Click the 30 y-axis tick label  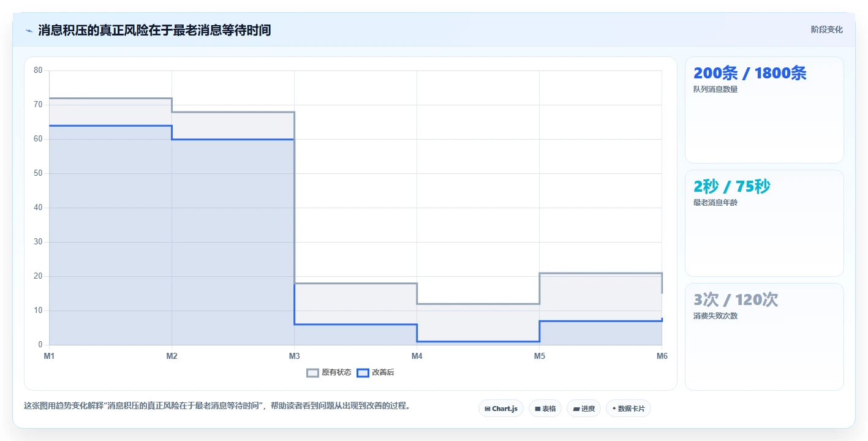point(38,242)
